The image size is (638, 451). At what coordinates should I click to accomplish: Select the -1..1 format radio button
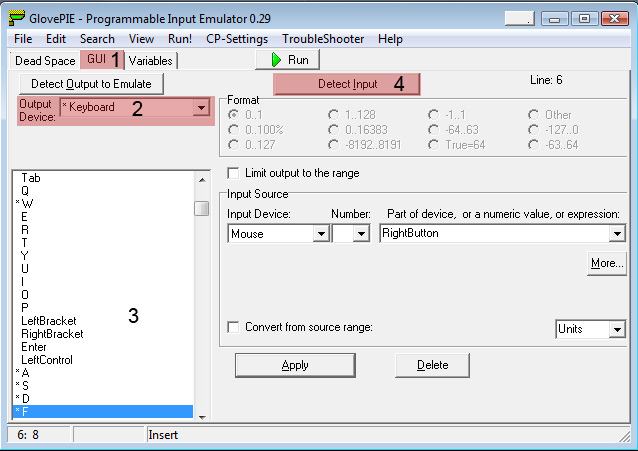(x=434, y=115)
